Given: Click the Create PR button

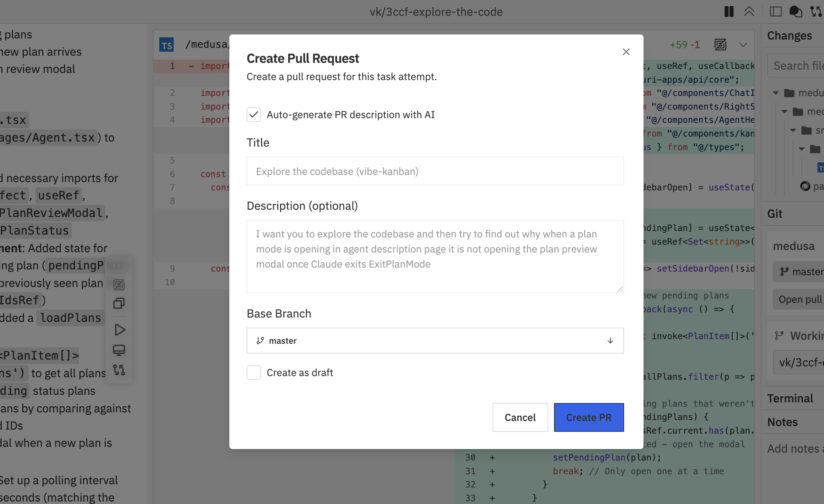Looking at the screenshot, I should 589,417.
